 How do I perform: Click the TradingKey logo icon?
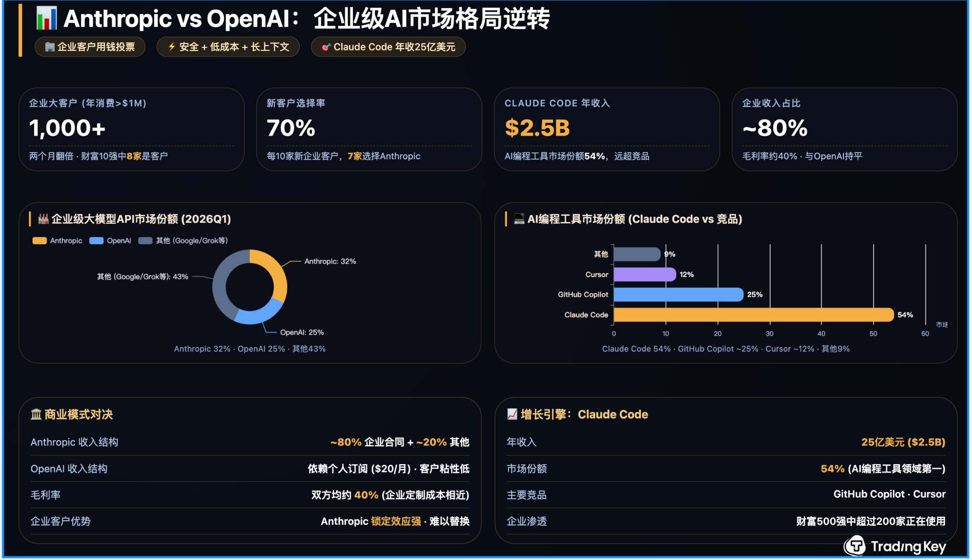855,546
